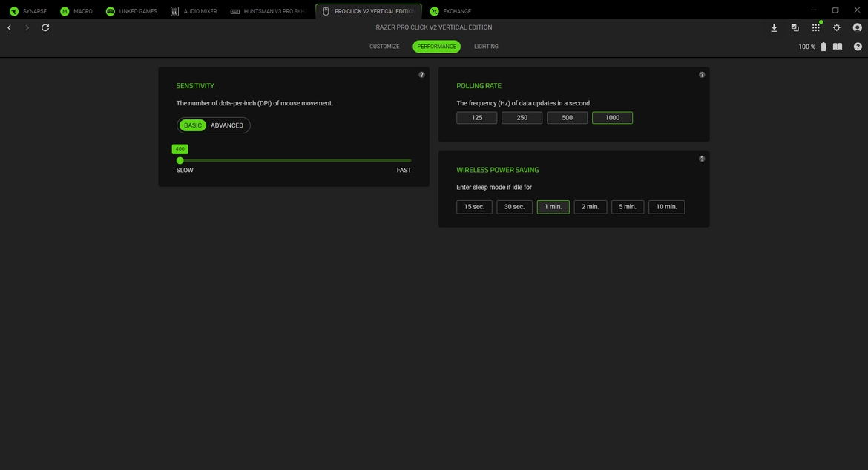Go back using the left arrow

[x=9, y=27]
